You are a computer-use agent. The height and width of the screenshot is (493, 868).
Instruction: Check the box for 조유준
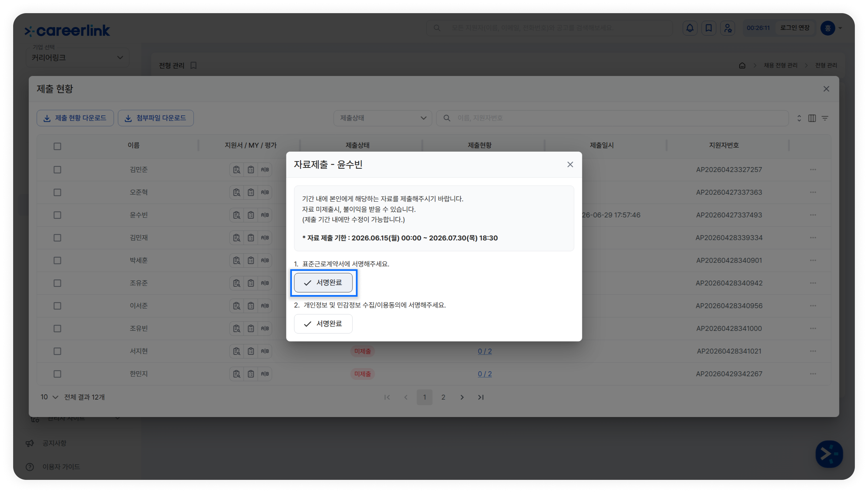click(x=57, y=283)
